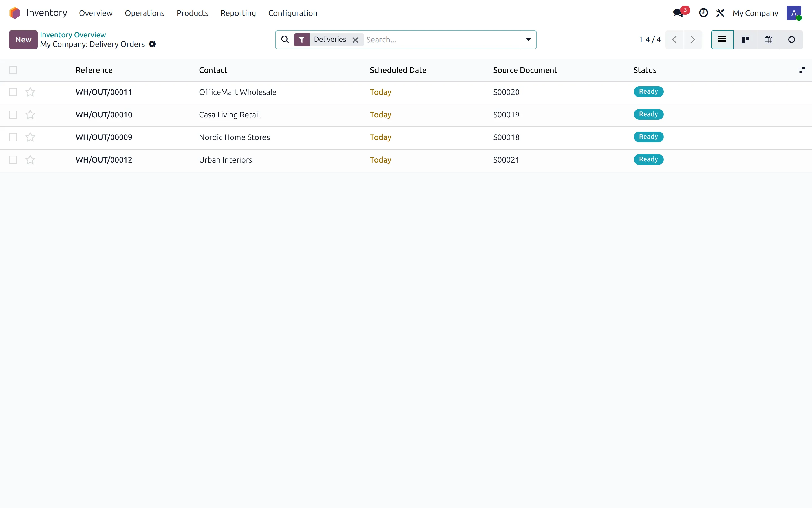Click Today date in Casa Living Retail row

pos(381,115)
